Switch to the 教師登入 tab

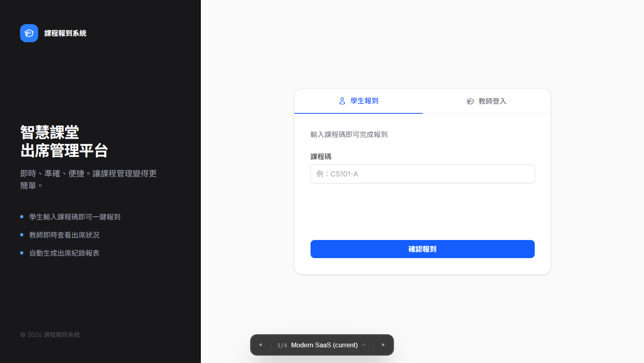(486, 101)
